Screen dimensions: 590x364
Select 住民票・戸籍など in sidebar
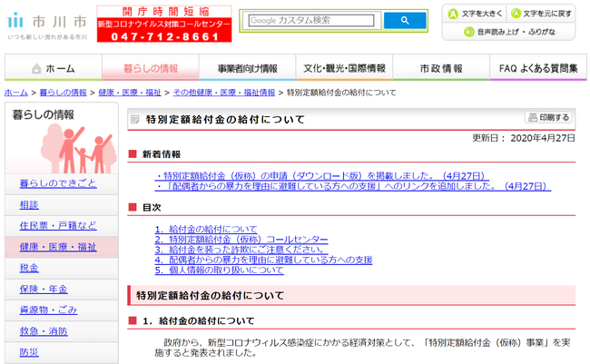tap(57, 225)
